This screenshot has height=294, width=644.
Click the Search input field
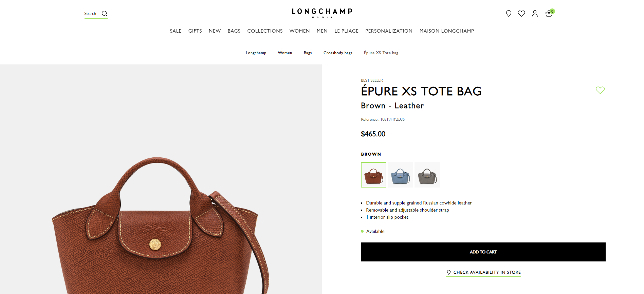point(92,14)
